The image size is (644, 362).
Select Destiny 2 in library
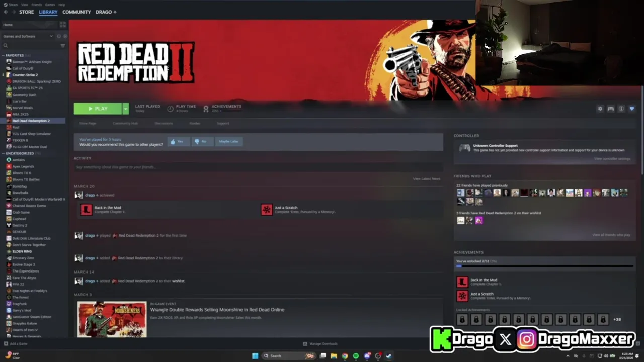(x=20, y=225)
